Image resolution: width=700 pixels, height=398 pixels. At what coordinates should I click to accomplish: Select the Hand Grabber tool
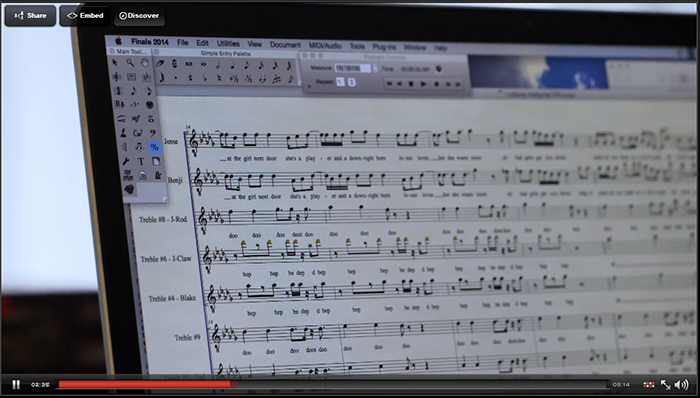(x=145, y=63)
